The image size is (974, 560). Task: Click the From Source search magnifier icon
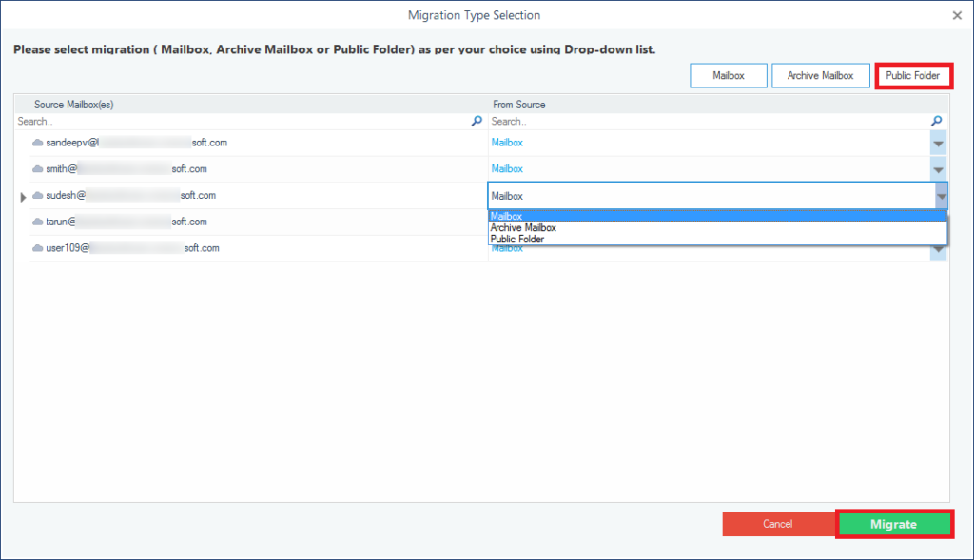[937, 121]
